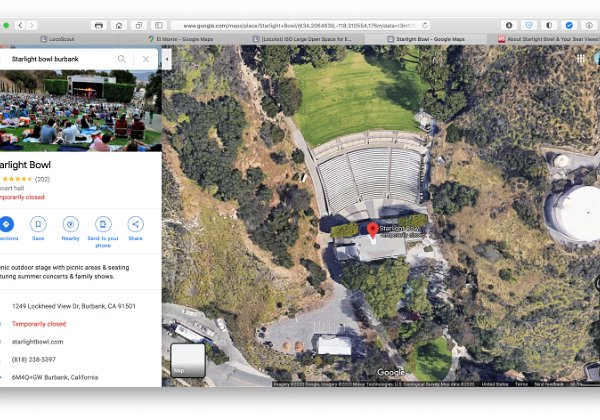Click the red Starlight Bowl map pin
This screenshot has height=420, width=600.
pos(373,230)
